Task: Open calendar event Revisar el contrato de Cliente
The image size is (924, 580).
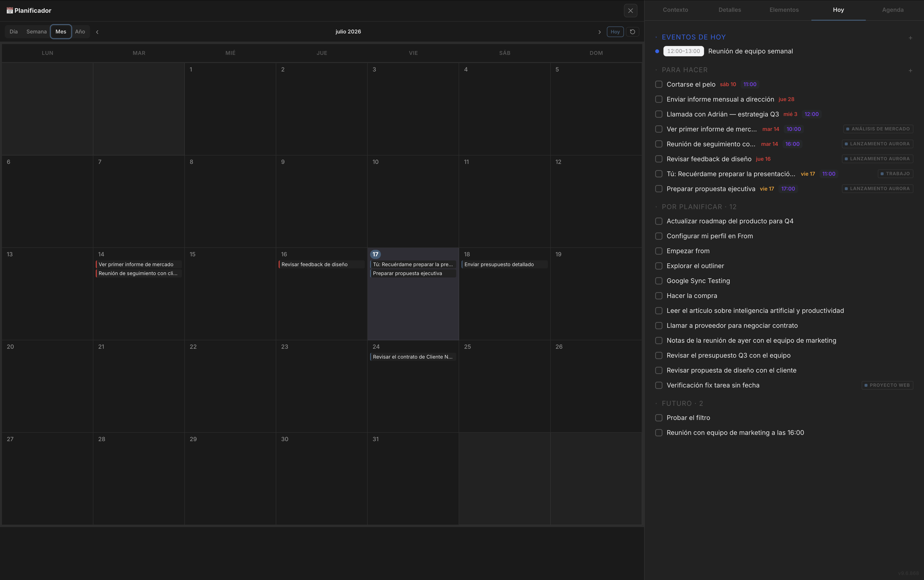Action: 413,357
